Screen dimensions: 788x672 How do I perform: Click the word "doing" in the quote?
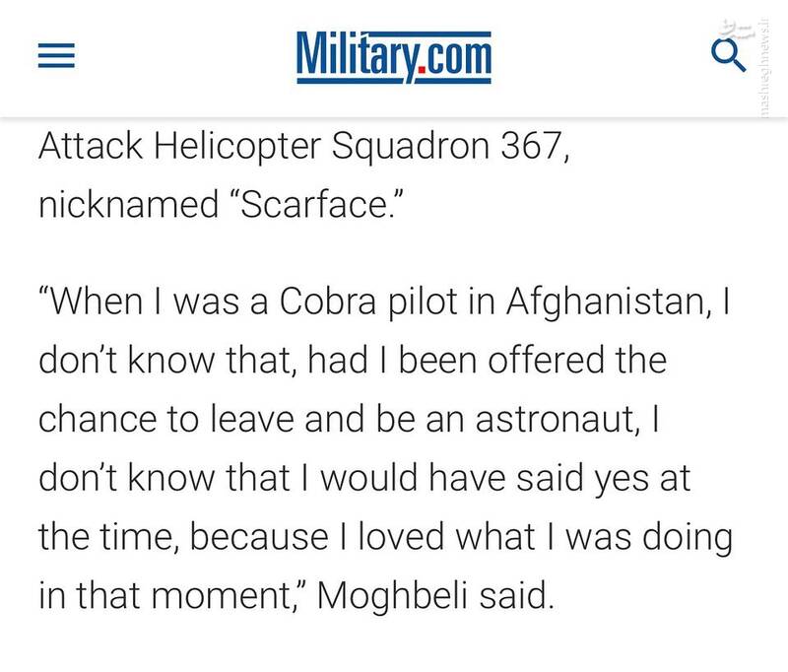683,537
